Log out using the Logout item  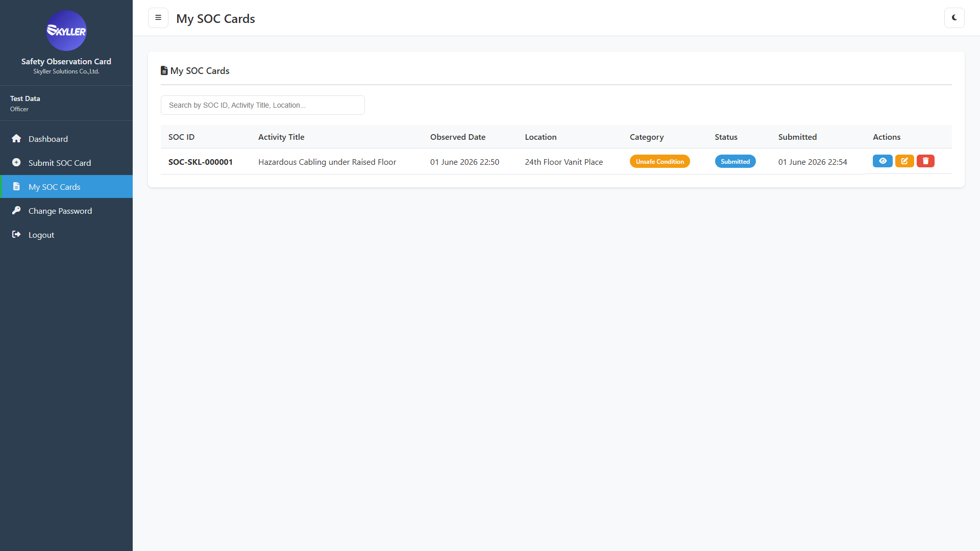click(x=66, y=235)
